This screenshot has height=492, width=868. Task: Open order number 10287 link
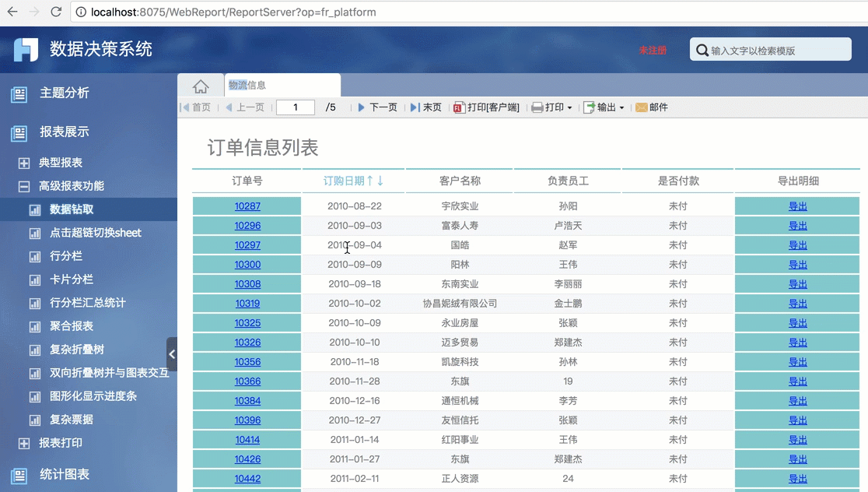(247, 206)
